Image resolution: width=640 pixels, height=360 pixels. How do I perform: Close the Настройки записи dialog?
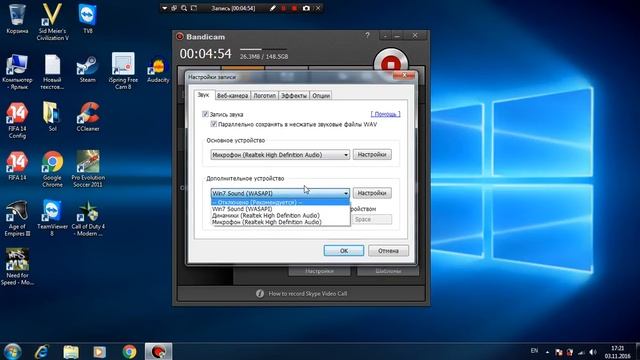[404, 75]
